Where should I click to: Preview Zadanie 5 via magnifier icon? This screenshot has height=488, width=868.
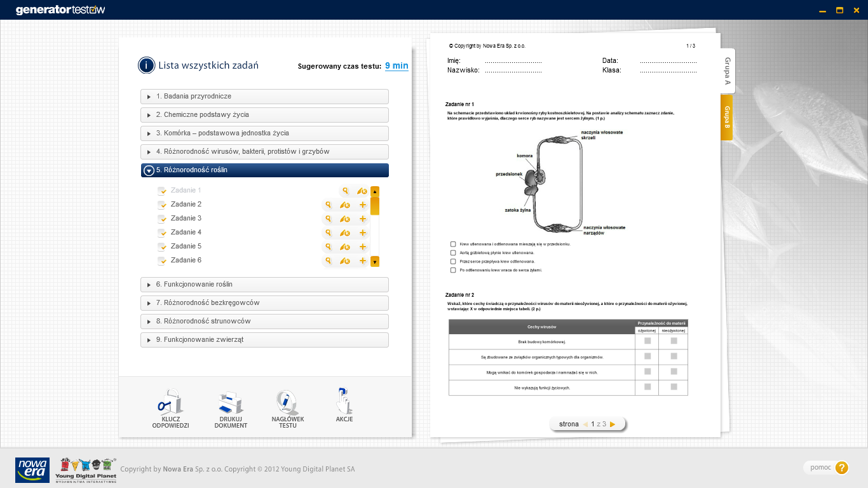pyautogui.click(x=329, y=247)
